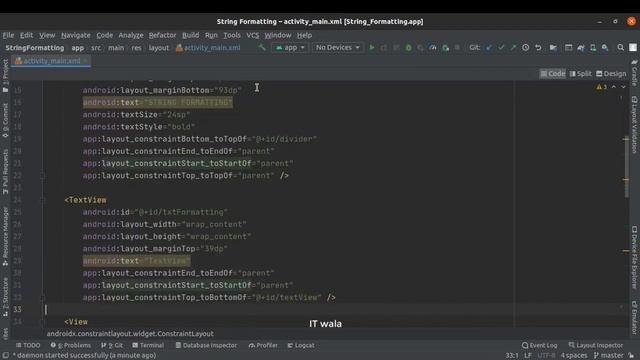640x360 pixels.
Task: Switch editor to Code view
Action: 553,74
